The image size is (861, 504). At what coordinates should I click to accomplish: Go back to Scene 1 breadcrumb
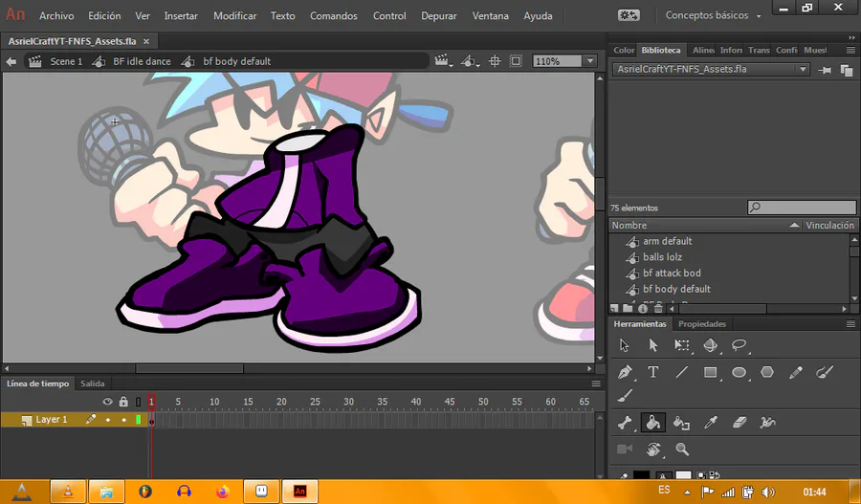pyautogui.click(x=66, y=61)
